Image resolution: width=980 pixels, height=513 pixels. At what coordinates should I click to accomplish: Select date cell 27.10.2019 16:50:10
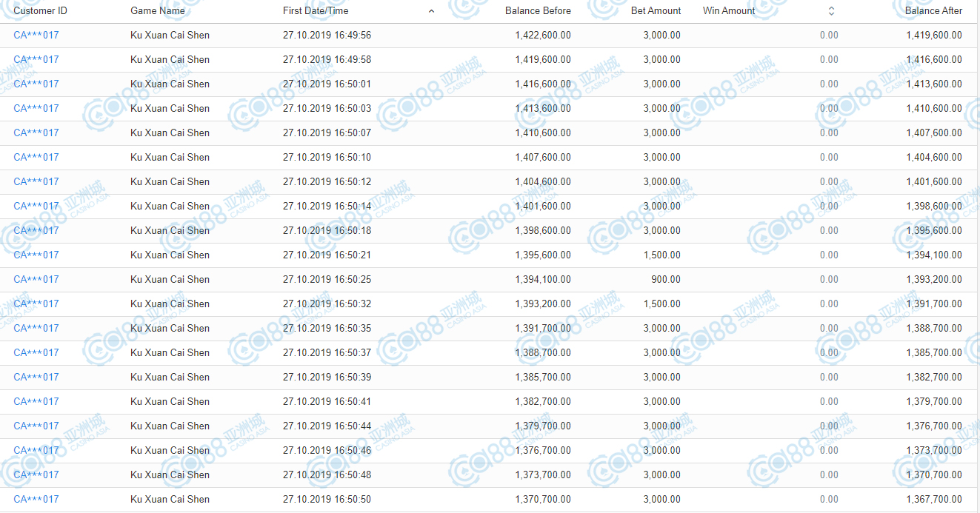point(327,158)
